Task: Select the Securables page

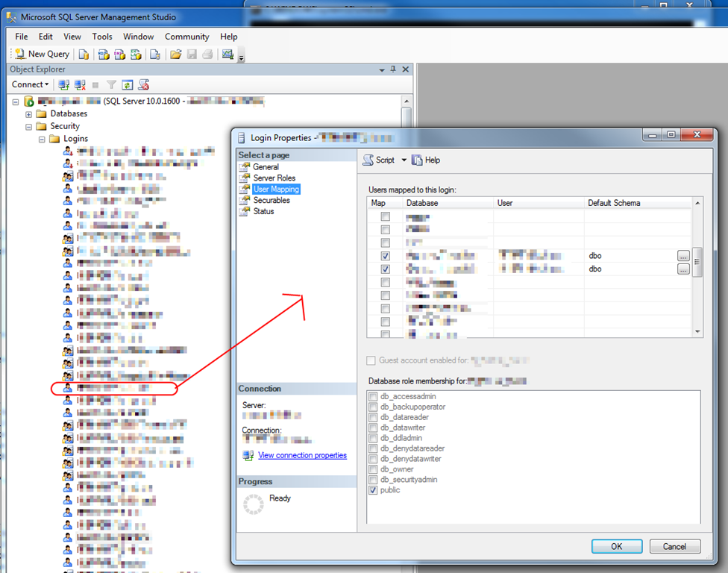Action: pos(272,201)
